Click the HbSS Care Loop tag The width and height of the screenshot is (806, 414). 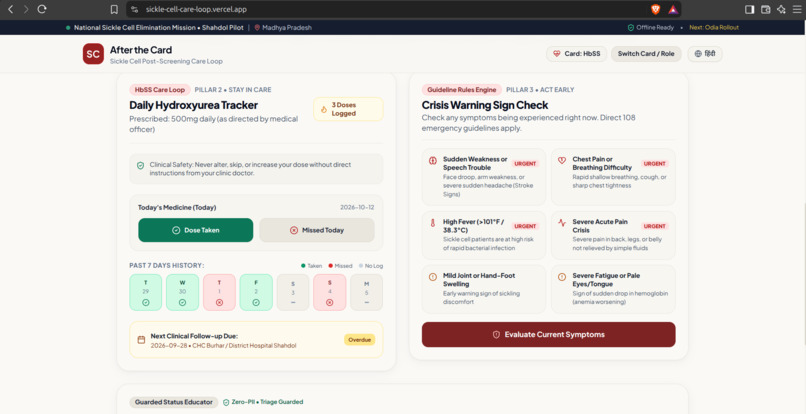(160, 89)
